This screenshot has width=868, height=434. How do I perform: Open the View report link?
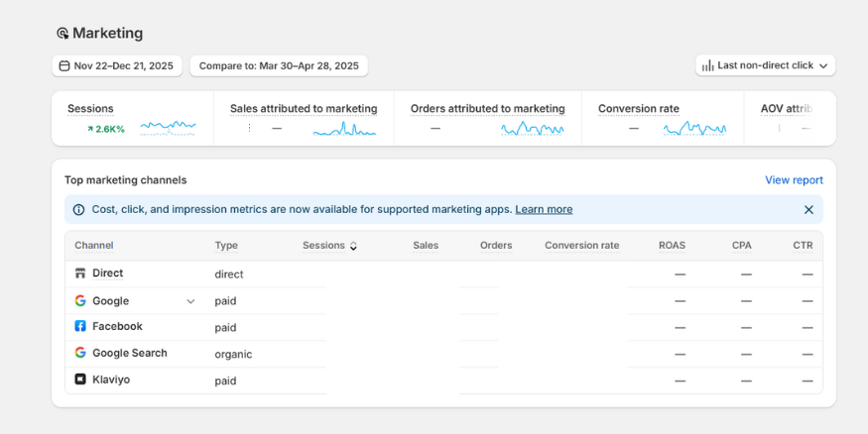(x=794, y=180)
